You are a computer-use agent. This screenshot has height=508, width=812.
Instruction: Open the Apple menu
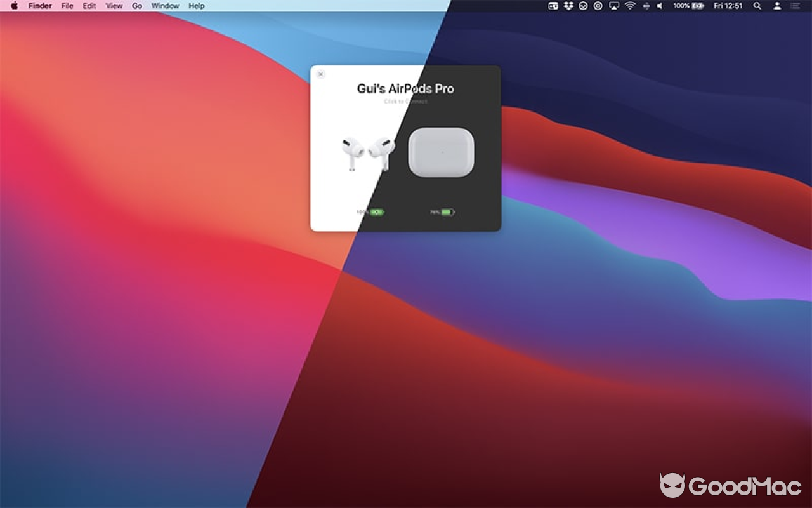pyautogui.click(x=14, y=6)
